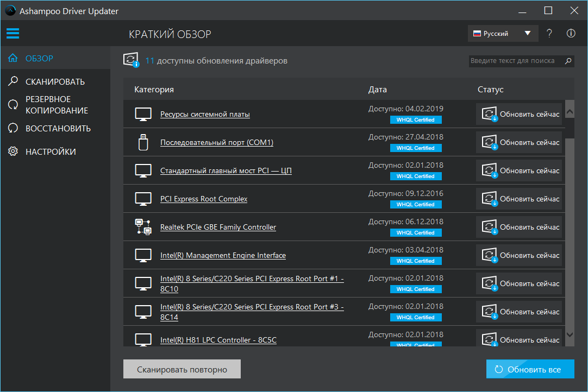Click monitor icon for Root Port #1 - 8C10
The image size is (588, 392).
(143, 284)
